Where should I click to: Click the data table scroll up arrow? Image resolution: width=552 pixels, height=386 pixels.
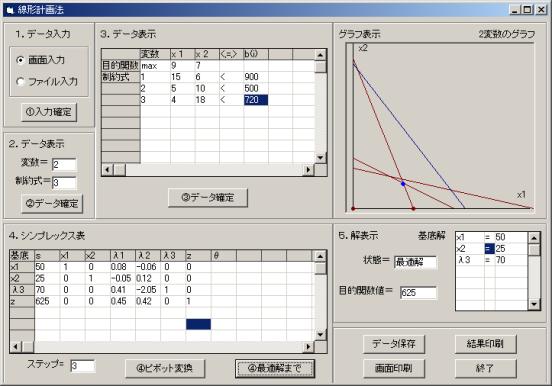tap(320, 55)
